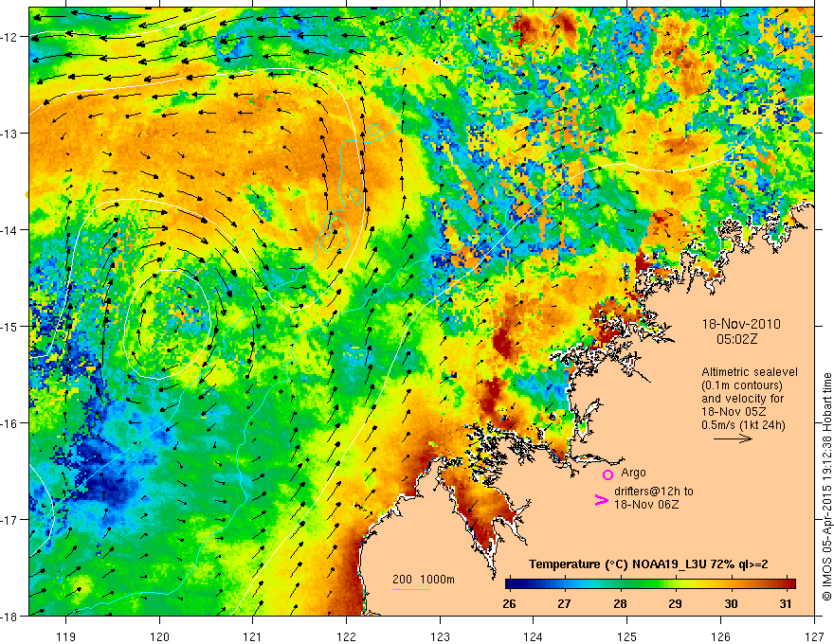Click the temperature color bar
The width and height of the screenshot is (834, 644).
(650, 584)
